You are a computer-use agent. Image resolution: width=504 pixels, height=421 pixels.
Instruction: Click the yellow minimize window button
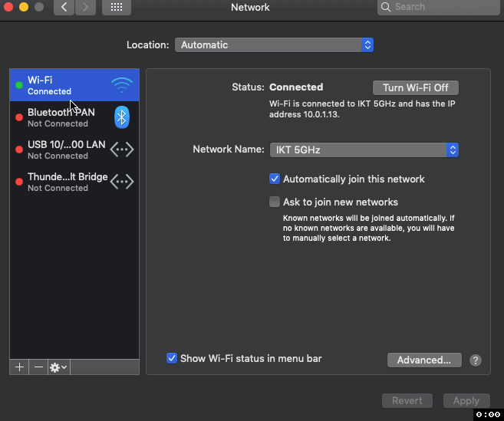(24, 7)
